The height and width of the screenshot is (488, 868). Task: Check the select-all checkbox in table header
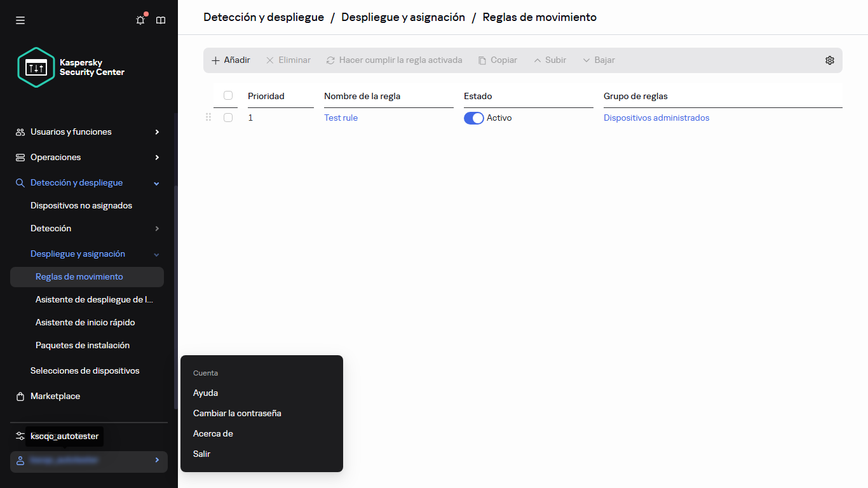pos(227,95)
